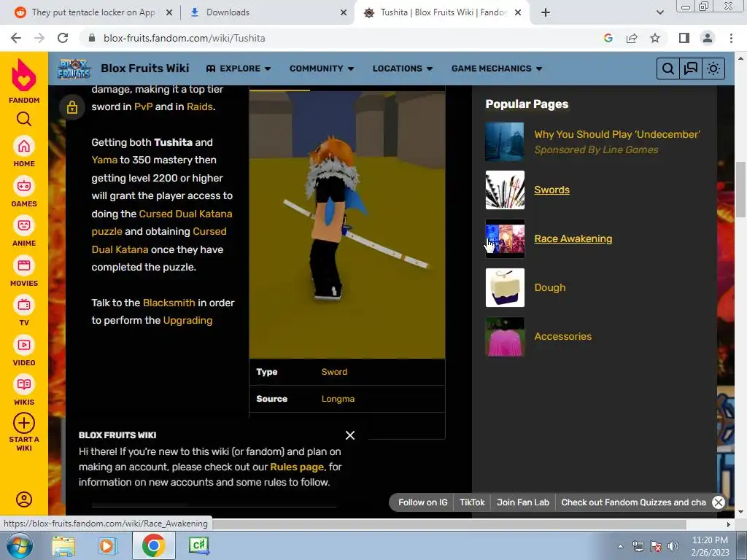Expand the tab search chevron
This screenshot has height=560, width=747.
point(659,12)
